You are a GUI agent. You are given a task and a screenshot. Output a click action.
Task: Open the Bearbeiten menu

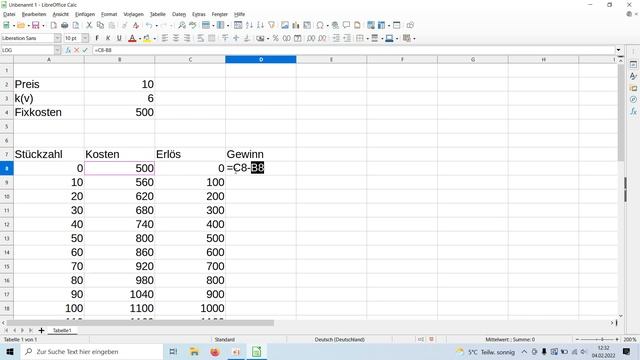click(34, 14)
